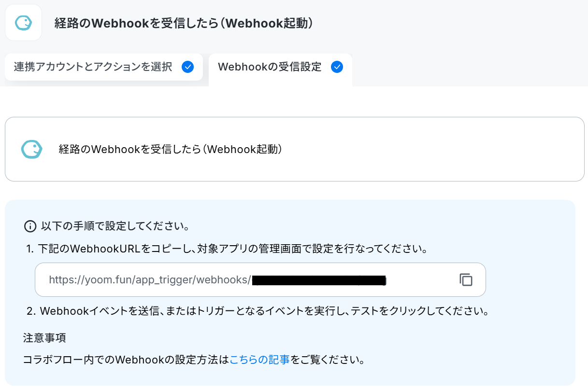The height and width of the screenshot is (390, 588).
Task: Click the blacked-out portion of the URL
Action: pyautogui.click(x=320, y=280)
